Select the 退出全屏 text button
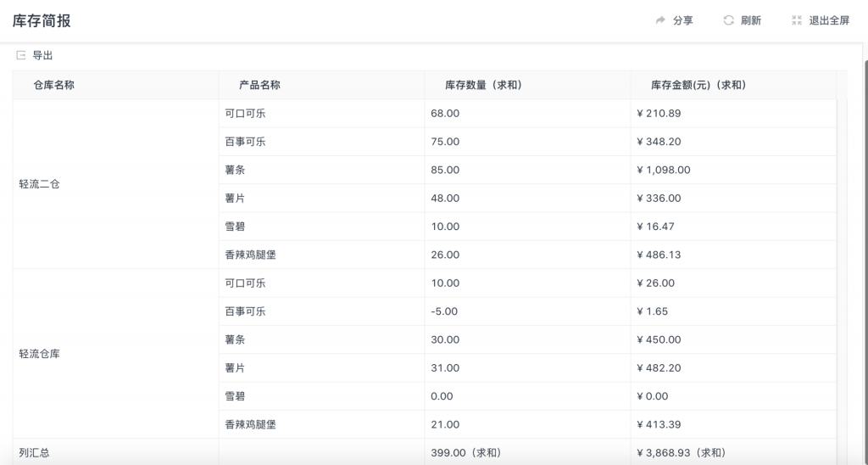This screenshot has height=465, width=868. tap(829, 20)
